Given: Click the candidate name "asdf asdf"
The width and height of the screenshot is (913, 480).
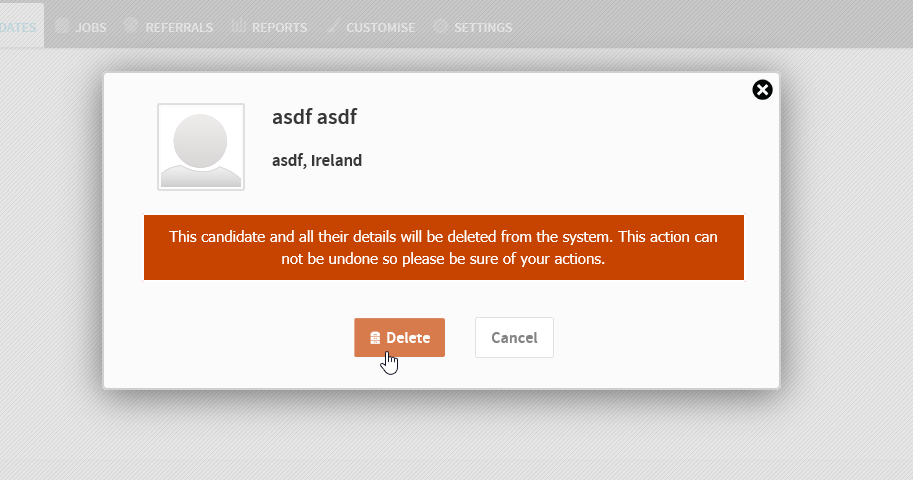Looking at the screenshot, I should [314, 117].
